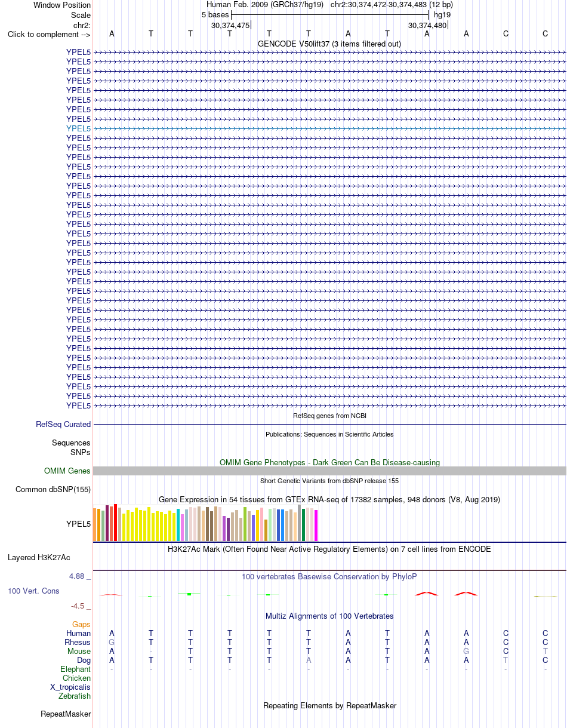Click the 'Window Position' label

[62, 5]
